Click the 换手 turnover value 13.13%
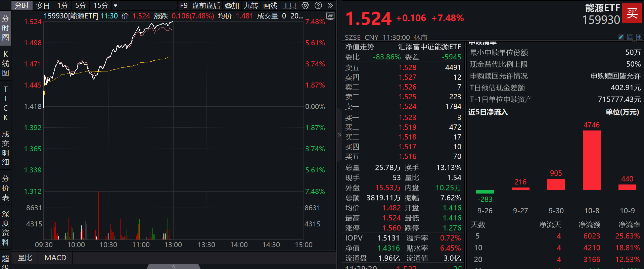The image size is (644, 269). click(449, 167)
